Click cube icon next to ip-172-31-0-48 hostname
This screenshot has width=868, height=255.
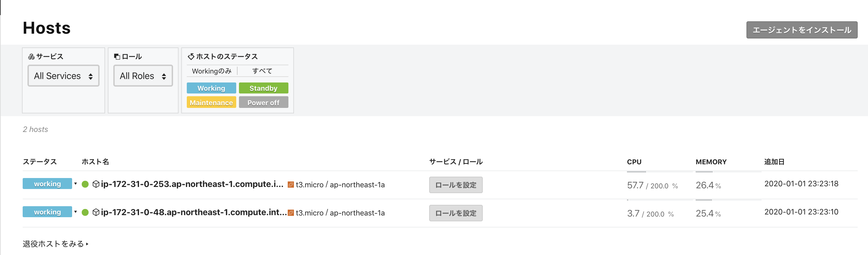[x=96, y=212]
